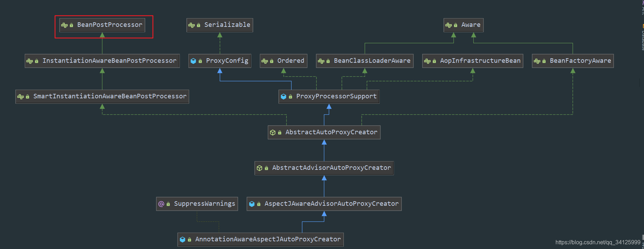This screenshot has height=249, width=644.
Task: Click the interface icon beside Aware
Action: (449, 25)
